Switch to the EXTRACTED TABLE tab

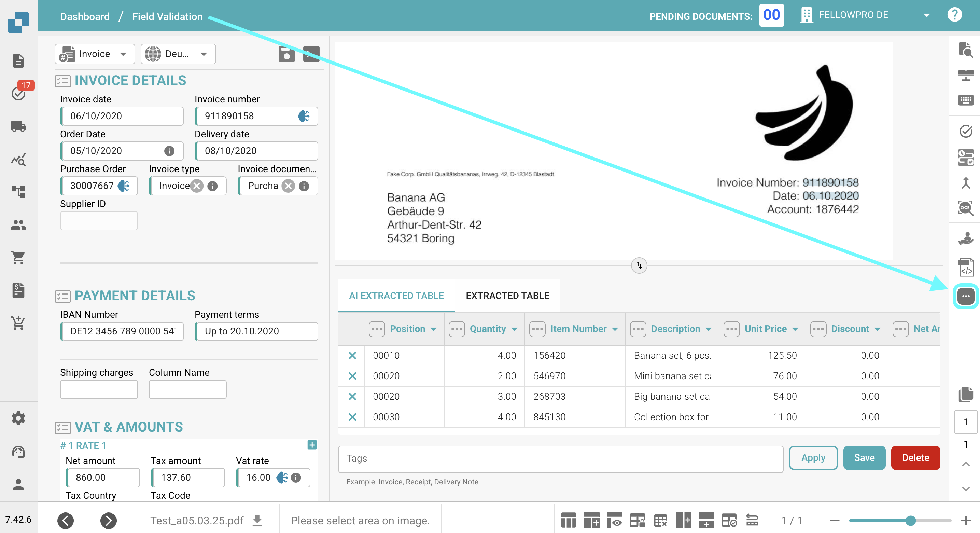507,296
